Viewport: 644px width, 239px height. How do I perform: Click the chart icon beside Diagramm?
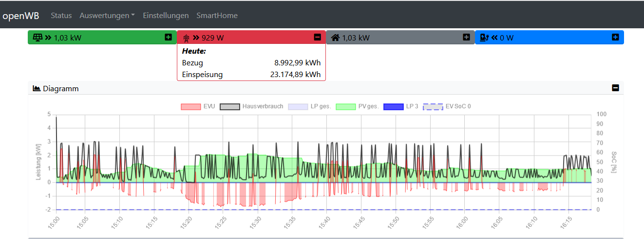click(x=37, y=88)
